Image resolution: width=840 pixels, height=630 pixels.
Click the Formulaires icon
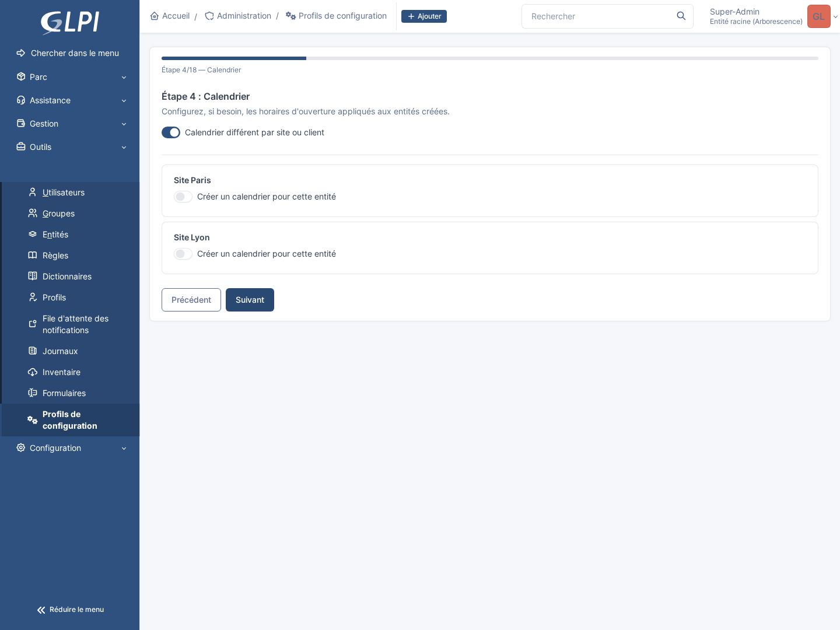pyautogui.click(x=33, y=393)
